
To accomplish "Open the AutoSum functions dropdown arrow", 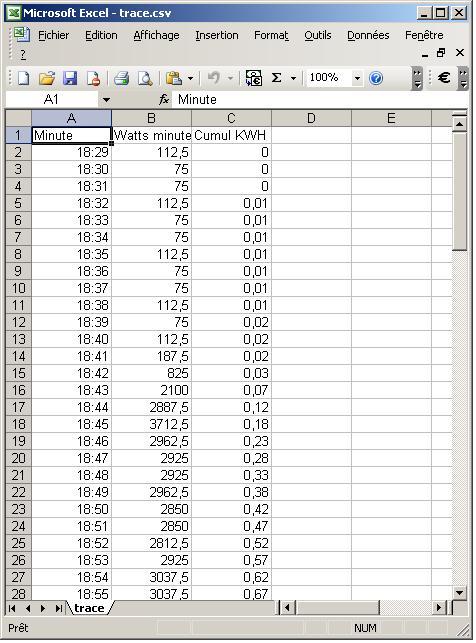I will pos(293,78).
